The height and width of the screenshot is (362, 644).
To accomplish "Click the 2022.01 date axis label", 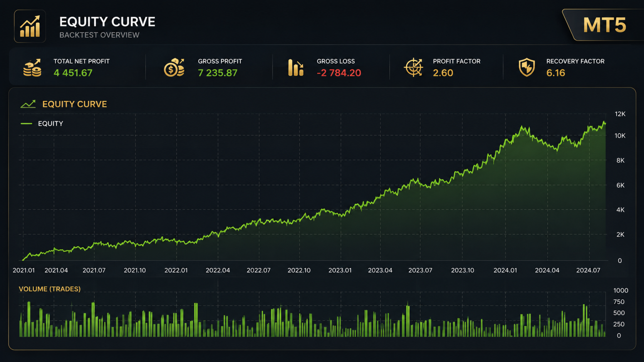I will (x=176, y=270).
